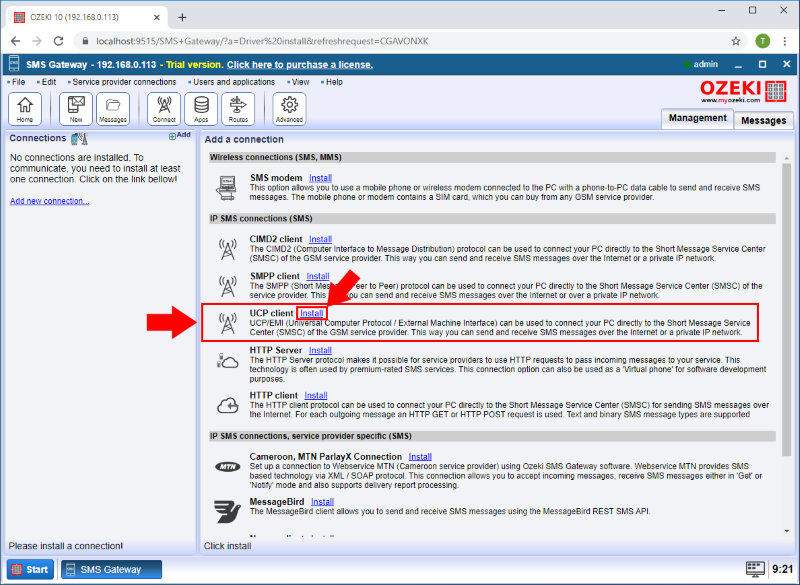Open Users and applications menu
Screen dimensions: 800x585
pyautogui.click(x=232, y=82)
